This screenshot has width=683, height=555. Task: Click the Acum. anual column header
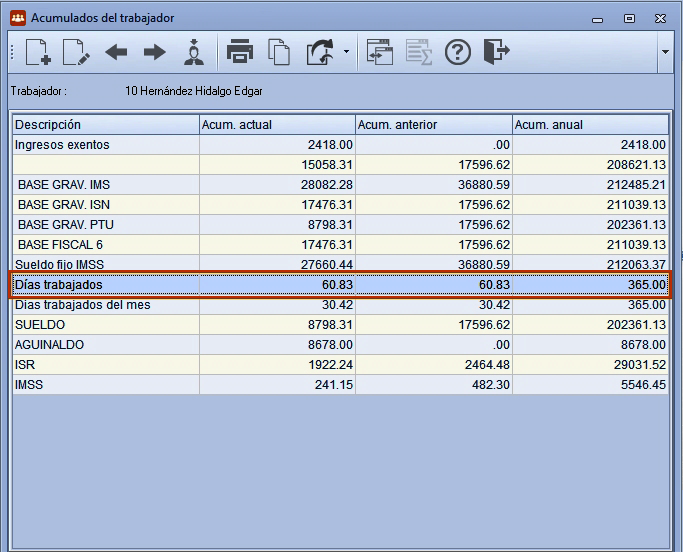click(x=590, y=125)
